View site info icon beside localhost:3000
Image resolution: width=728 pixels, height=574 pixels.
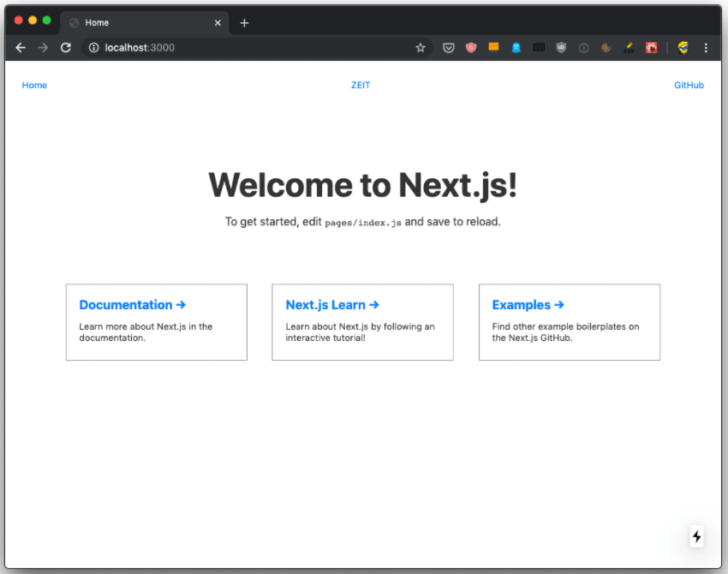pyautogui.click(x=94, y=48)
